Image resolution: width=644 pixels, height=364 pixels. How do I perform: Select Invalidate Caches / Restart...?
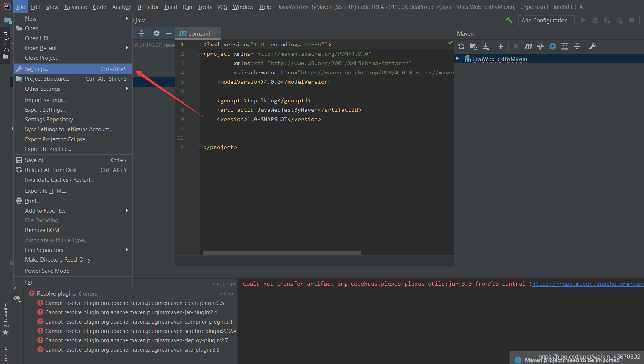point(73,179)
